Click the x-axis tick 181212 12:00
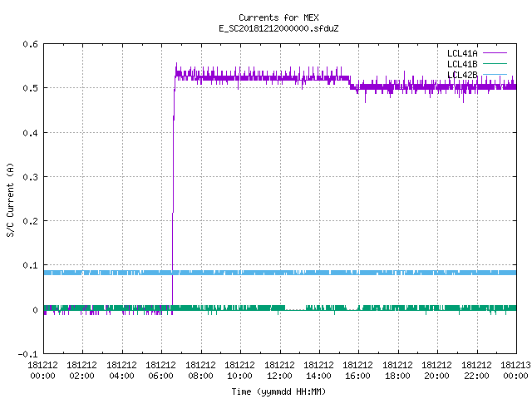 click(279, 370)
